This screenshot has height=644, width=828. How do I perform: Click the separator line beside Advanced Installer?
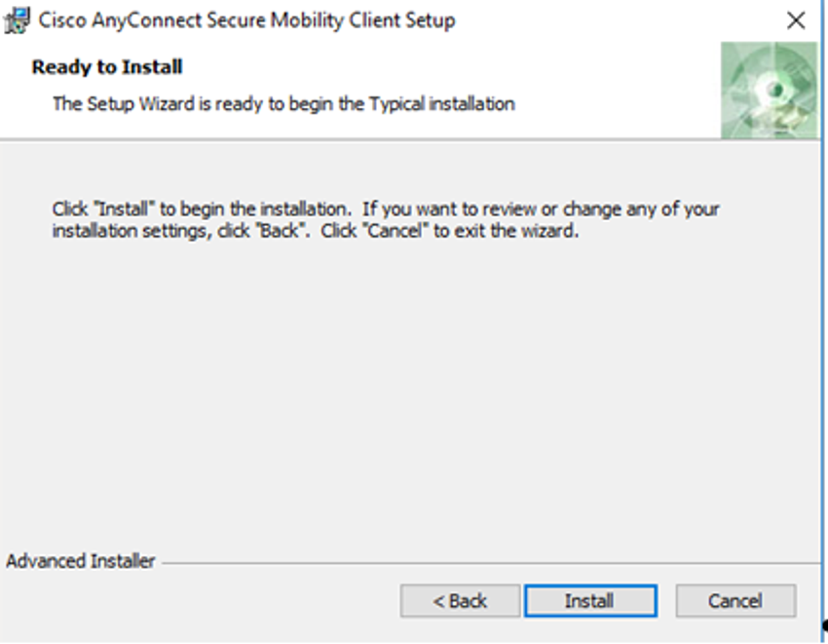[487, 562]
